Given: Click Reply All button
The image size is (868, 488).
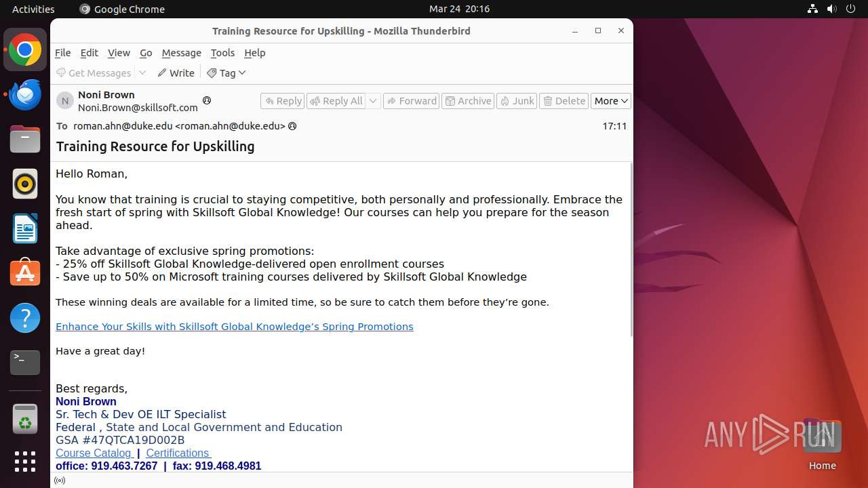Looking at the screenshot, I should click(336, 101).
